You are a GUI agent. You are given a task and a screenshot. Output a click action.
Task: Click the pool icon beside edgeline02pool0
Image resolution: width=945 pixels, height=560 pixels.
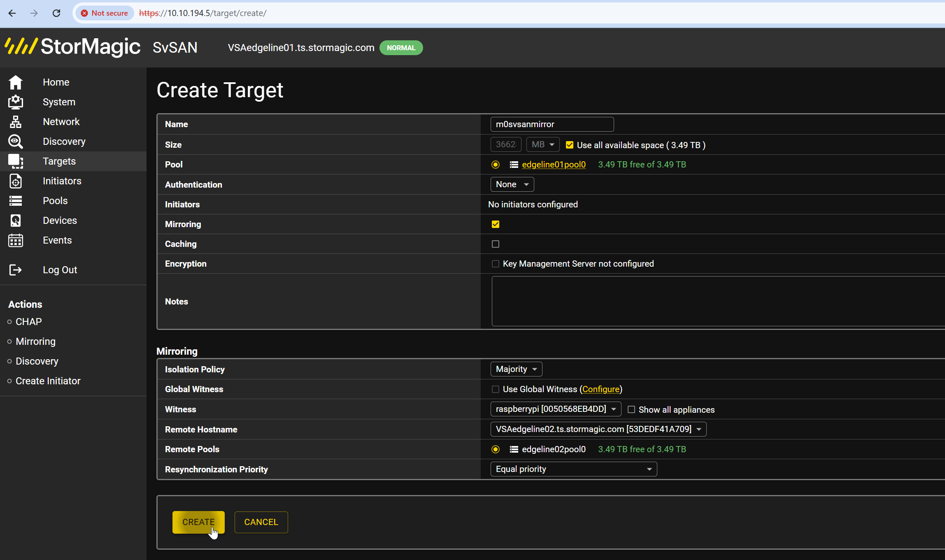coord(514,449)
